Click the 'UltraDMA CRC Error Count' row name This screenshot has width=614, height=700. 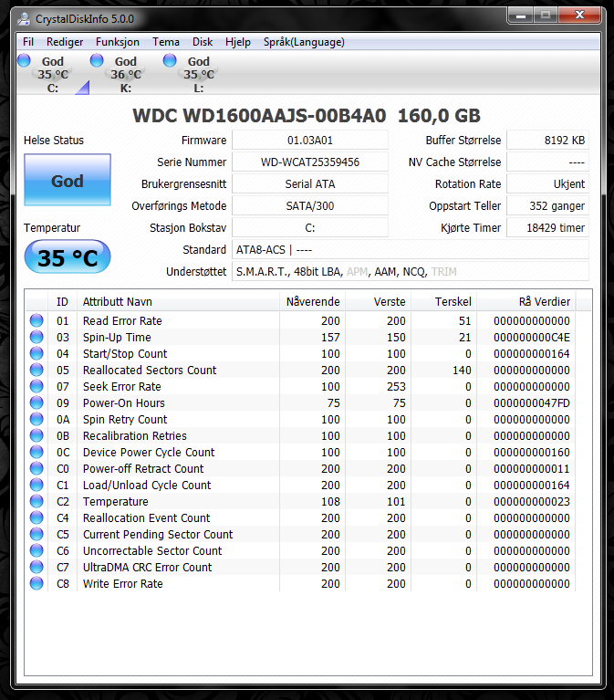147,568
